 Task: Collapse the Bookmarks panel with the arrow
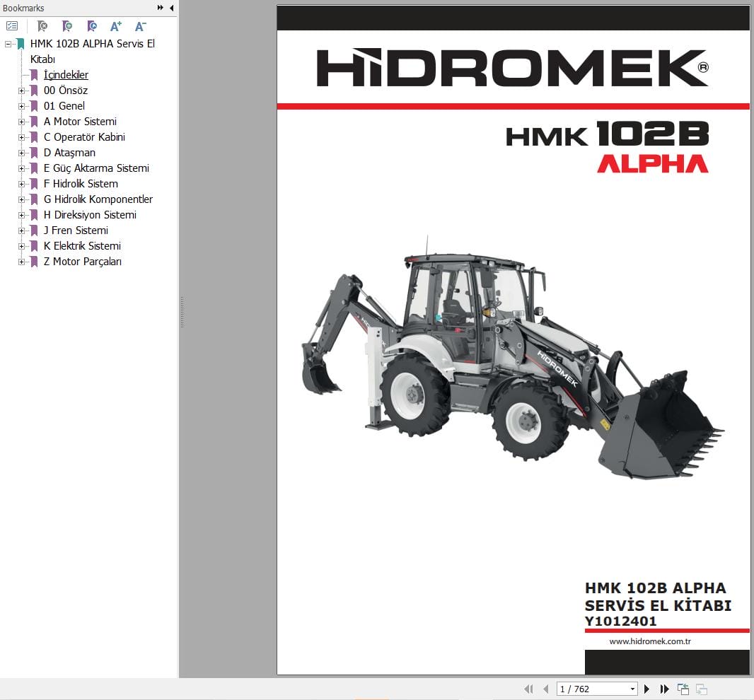point(170,8)
